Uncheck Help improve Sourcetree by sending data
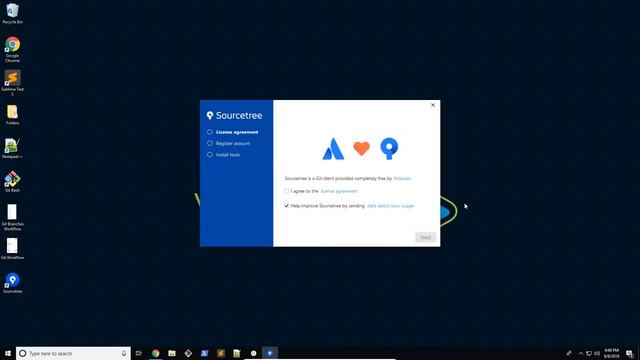Image resolution: width=640 pixels, height=360 pixels. coord(287,206)
